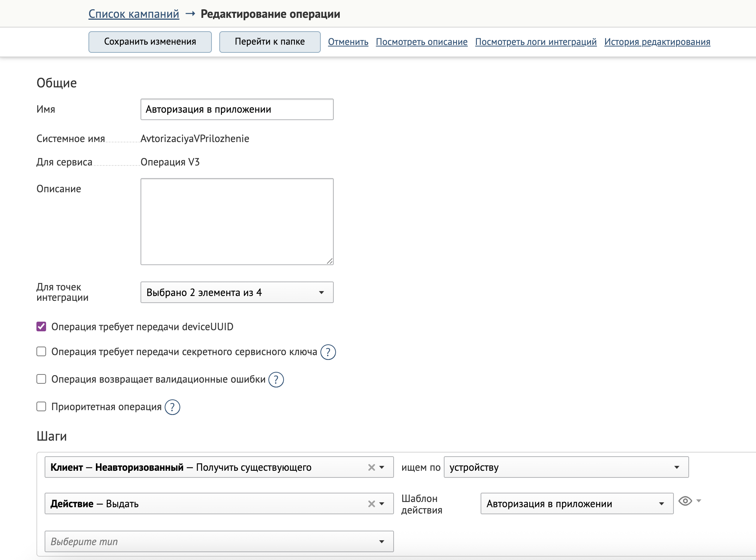Image resolution: width=756 pixels, height=560 pixels.
Task: Open Посмотреть логи интеграций link
Action: coord(536,42)
